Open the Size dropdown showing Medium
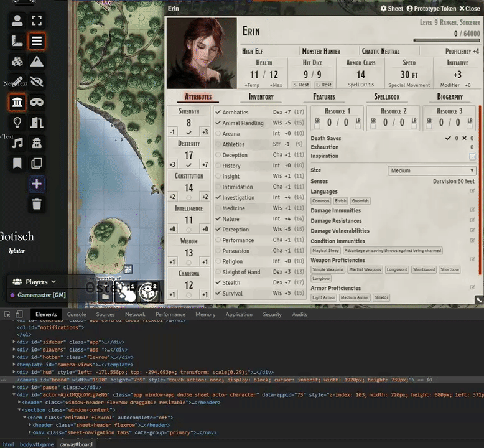 [x=432, y=170]
